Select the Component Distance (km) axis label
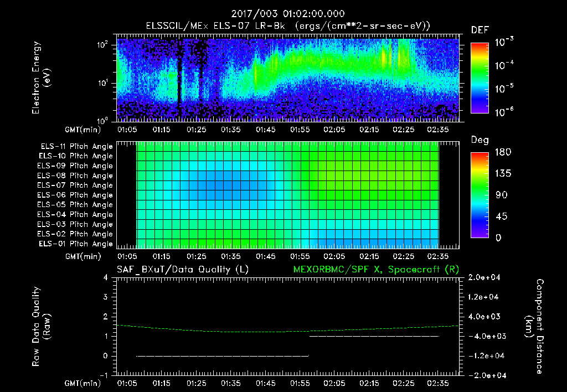 (x=535, y=327)
